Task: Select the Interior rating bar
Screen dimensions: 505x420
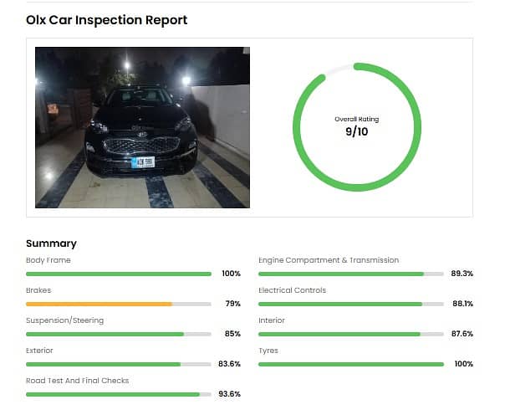Action: click(350, 334)
